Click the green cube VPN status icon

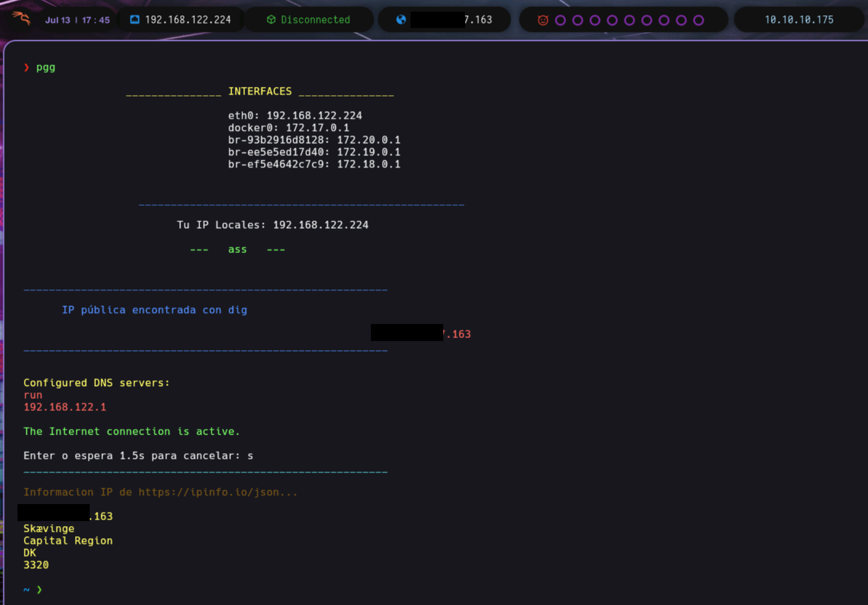point(271,20)
